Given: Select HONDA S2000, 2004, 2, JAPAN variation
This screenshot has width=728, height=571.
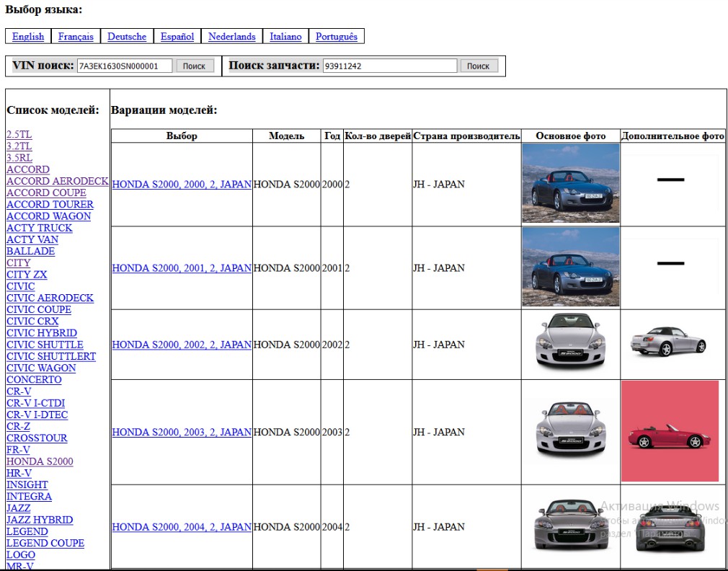Looking at the screenshot, I should (182, 527).
